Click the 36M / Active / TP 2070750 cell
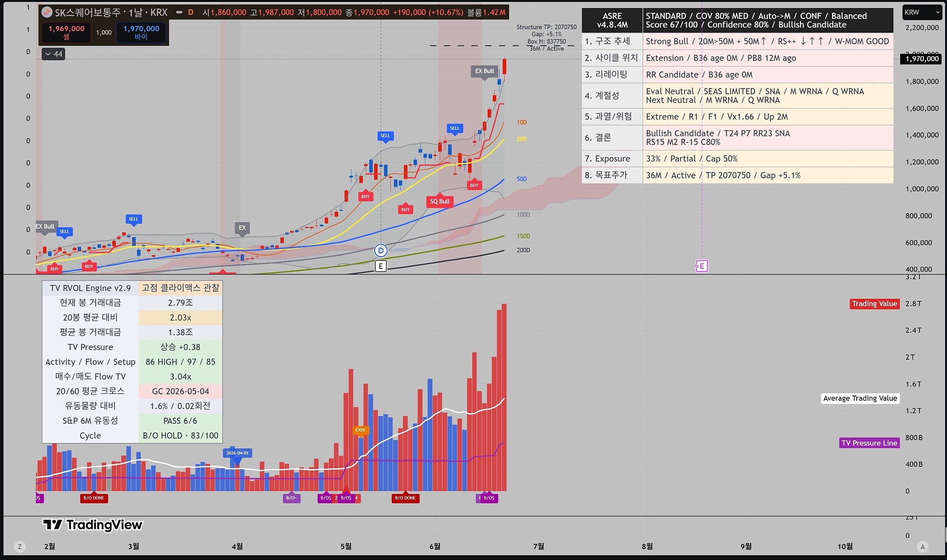 (x=767, y=175)
